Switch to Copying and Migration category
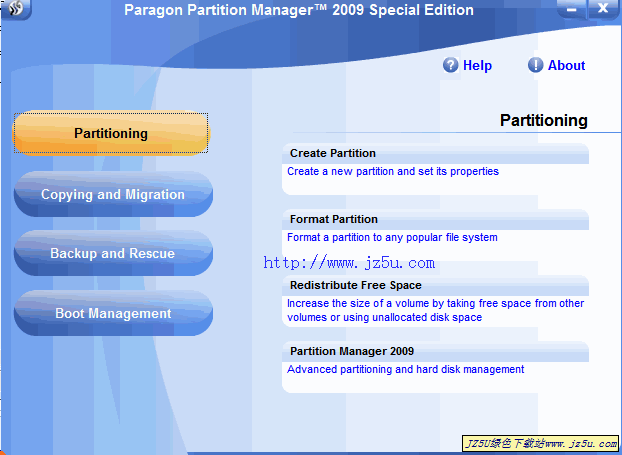 point(113,194)
